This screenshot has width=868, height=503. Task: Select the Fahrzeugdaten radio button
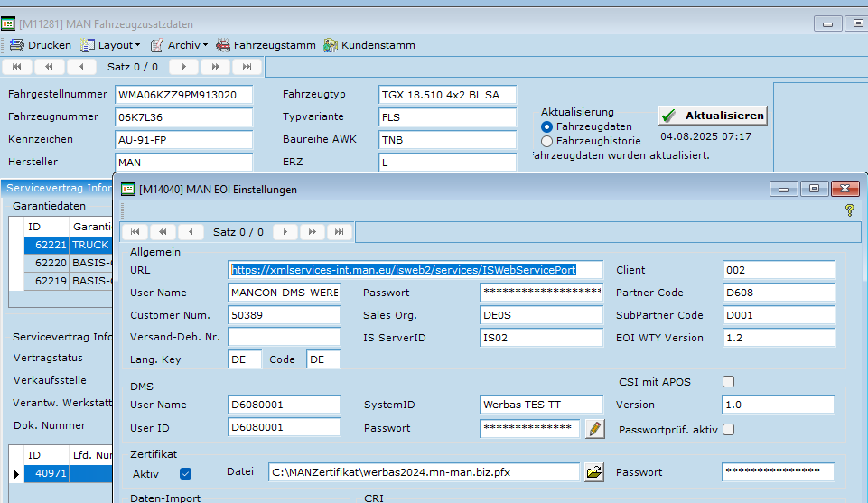point(546,126)
